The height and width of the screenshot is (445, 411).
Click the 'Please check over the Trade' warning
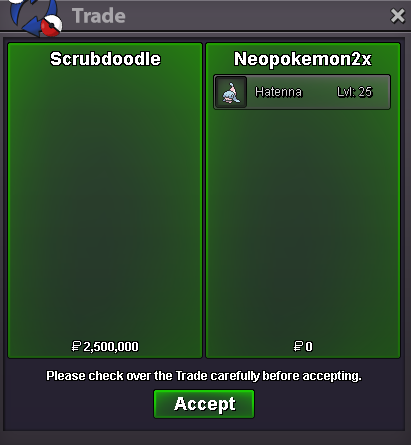[x=204, y=376]
